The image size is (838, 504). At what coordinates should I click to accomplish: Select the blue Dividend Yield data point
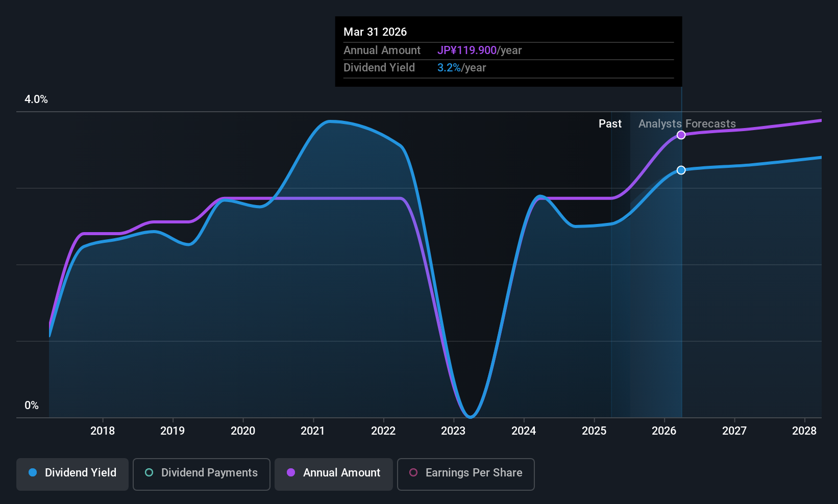pos(681,170)
